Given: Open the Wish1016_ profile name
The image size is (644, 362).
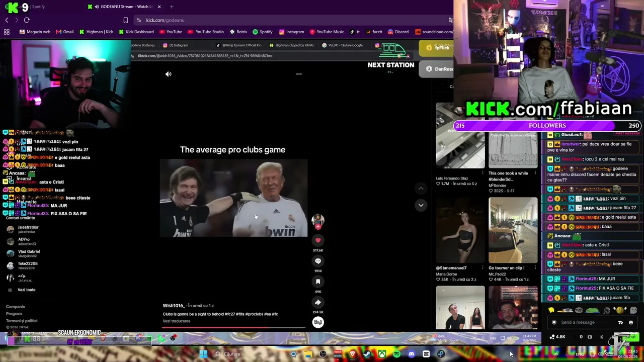Looking at the screenshot, I should pos(173,306).
